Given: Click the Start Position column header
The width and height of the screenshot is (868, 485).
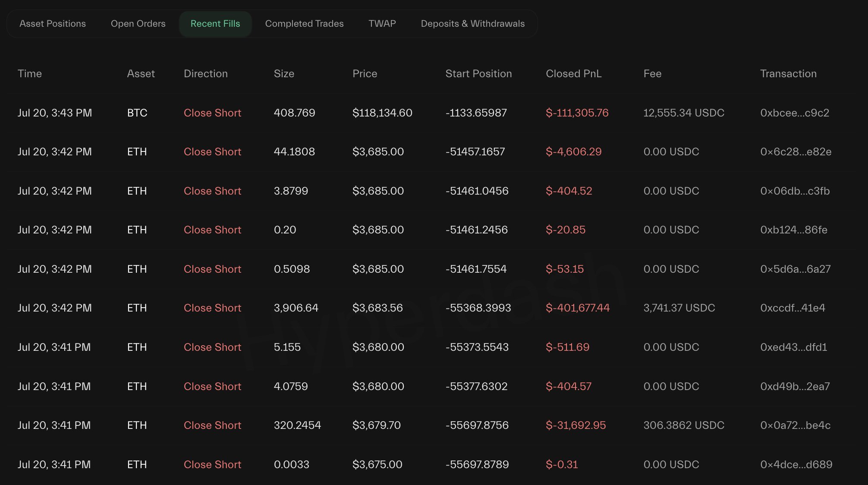Looking at the screenshot, I should pyautogui.click(x=479, y=74).
